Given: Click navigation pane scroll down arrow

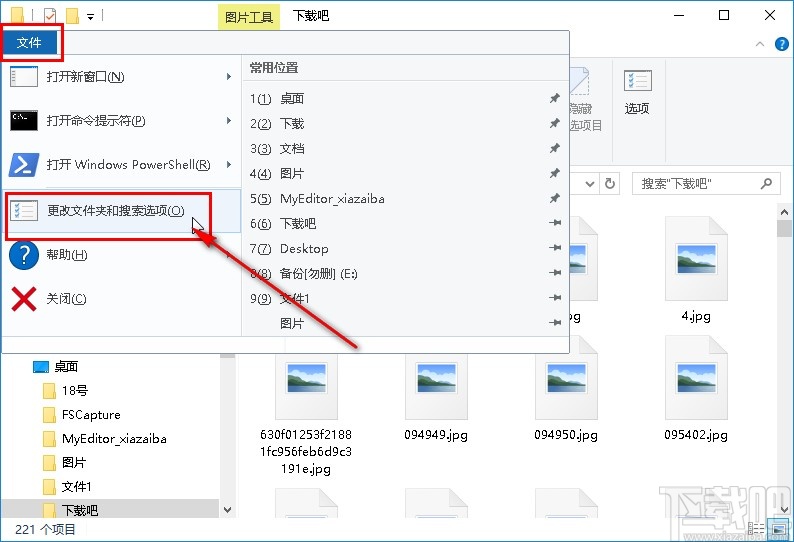Looking at the screenshot, I should click(x=227, y=510).
